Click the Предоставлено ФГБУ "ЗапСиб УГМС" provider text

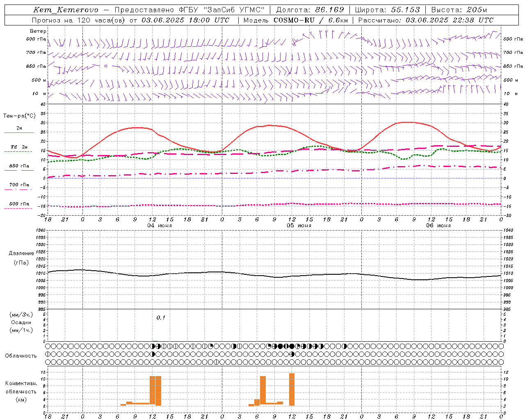click(189, 10)
